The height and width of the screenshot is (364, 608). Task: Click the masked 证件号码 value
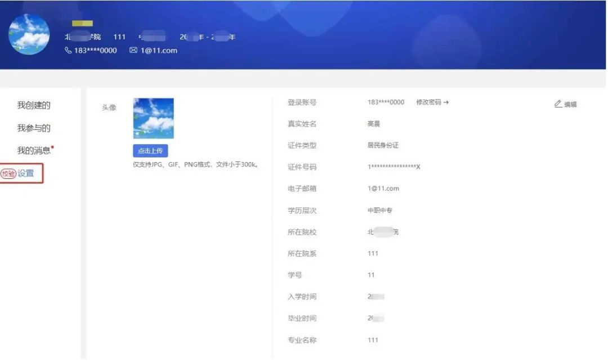pyautogui.click(x=394, y=167)
